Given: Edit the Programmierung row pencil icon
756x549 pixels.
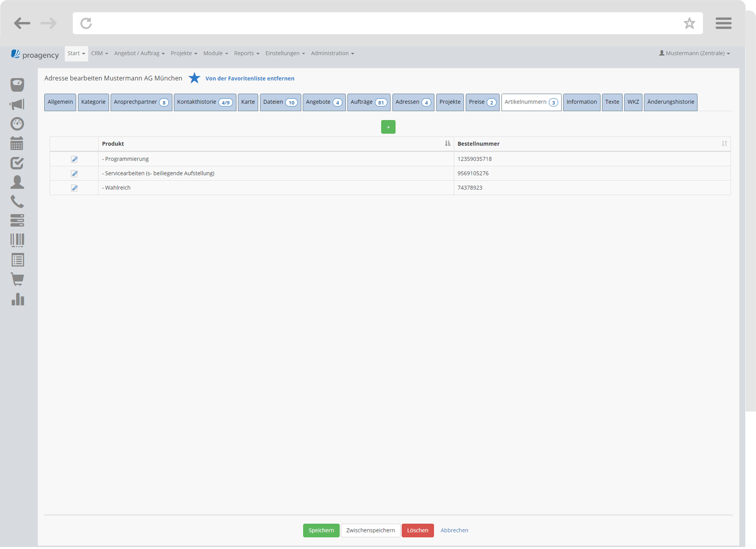Looking at the screenshot, I should [x=74, y=159].
